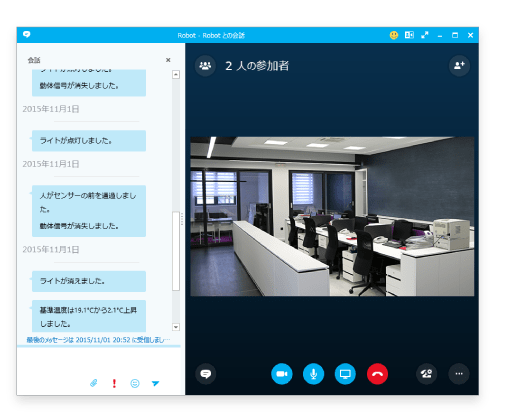Image resolution: width=507 pixels, height=416 pixels.
Task: Set high importance with red exclamation icon
Action: [x=114, y=383]
